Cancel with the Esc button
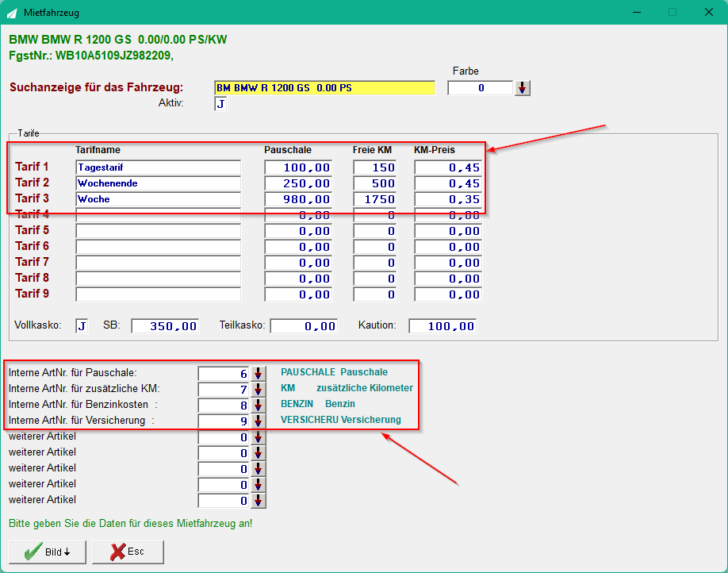The image size is (728, 573). [128, 552]
